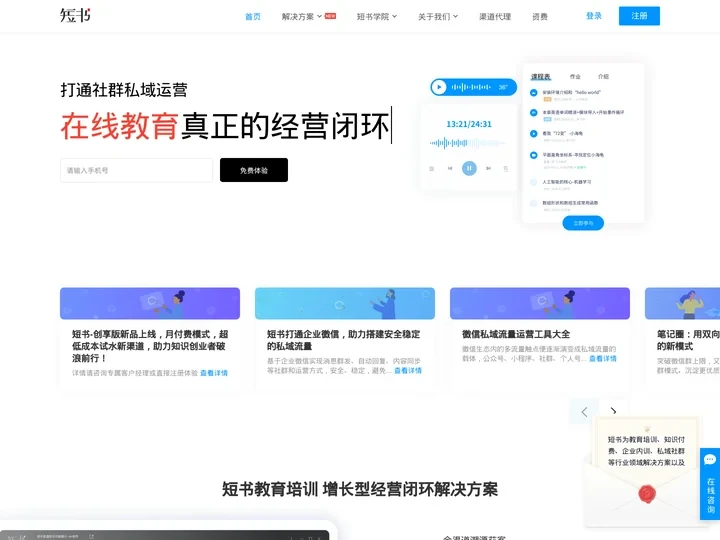Click title 短书打通企业微信 card heading
Image resolution: width=720 pixels, height=540 pixels.
[x=343, y=340]
